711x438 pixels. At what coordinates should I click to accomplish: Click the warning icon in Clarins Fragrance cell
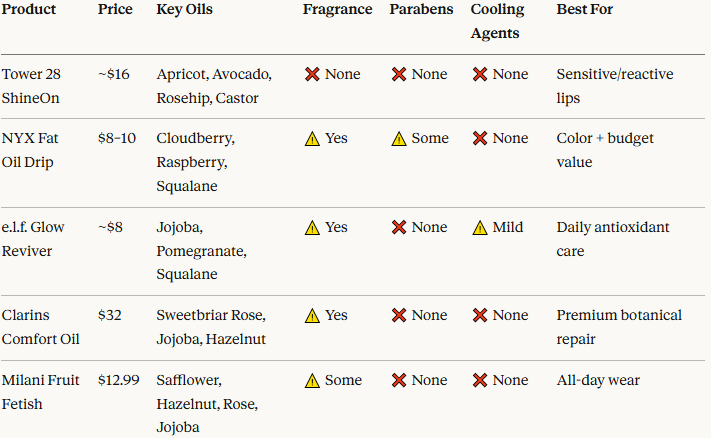(312, 315)
